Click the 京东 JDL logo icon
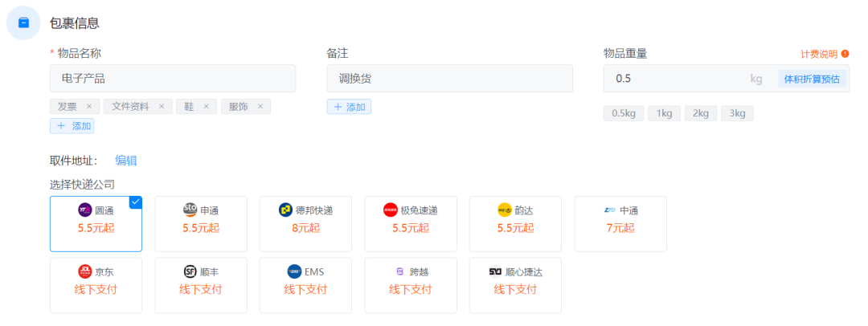The image size is (868, 326). click(x=84, y=271)
